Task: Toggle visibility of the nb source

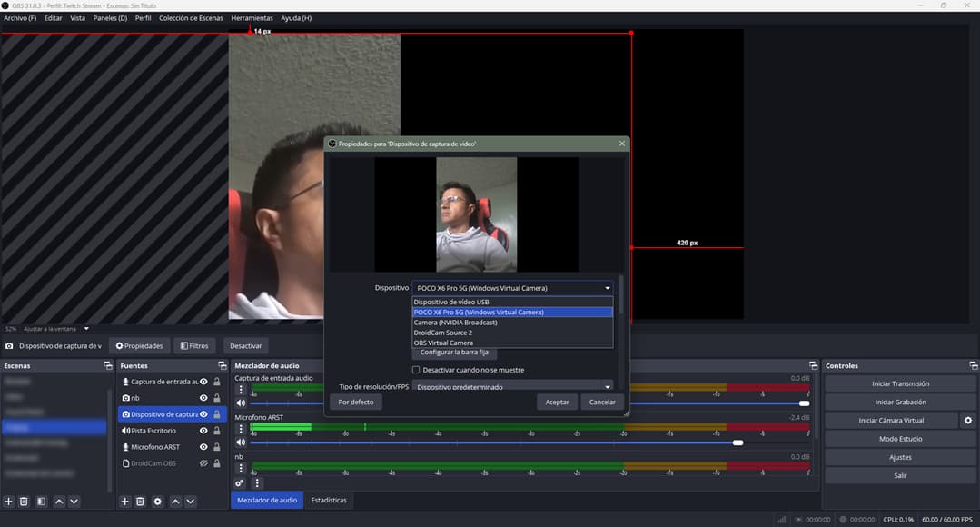Action: pyautogui.click(x=203, y=398)
